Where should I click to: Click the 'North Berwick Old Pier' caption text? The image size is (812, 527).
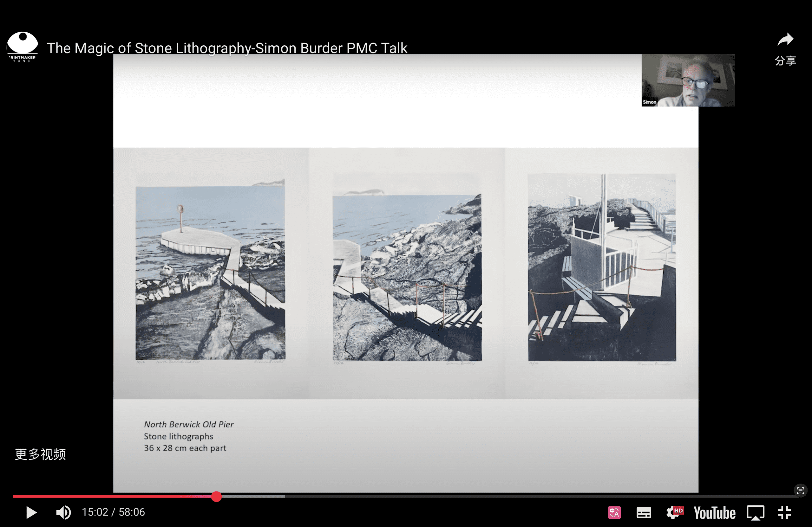[189, 424]
